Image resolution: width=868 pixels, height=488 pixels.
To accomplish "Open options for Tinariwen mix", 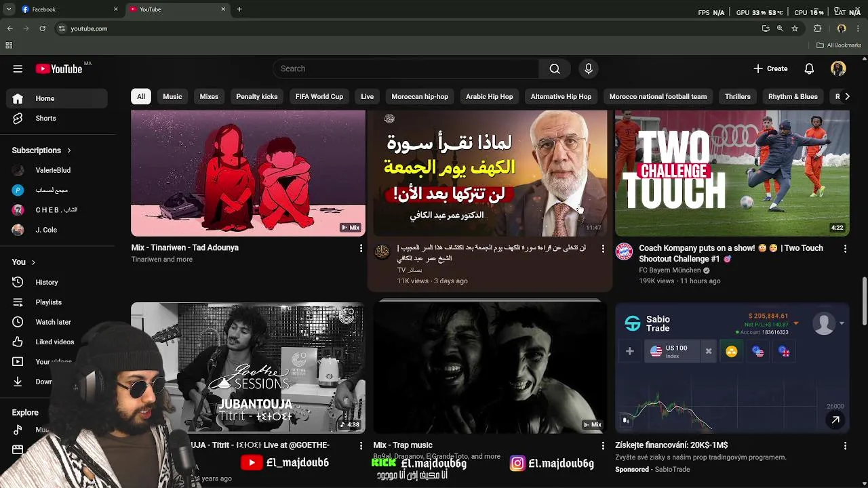I will point(361,249).
